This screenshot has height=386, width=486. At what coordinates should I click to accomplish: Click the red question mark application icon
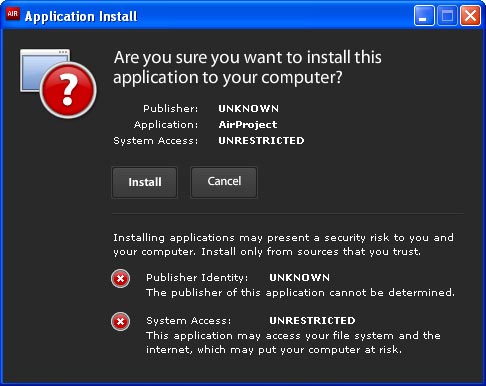point(68,90)
